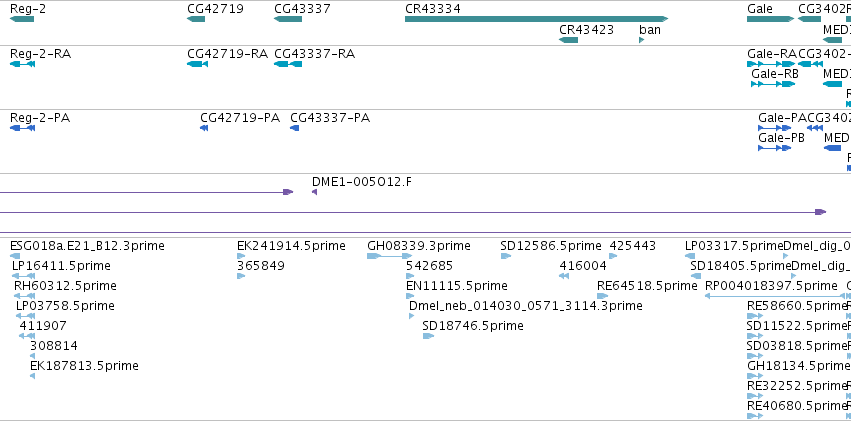Select the CG43337-RA transcript
Image resolution: width=851 pixels, height=421 pixels.
click(x=288, y=64)
